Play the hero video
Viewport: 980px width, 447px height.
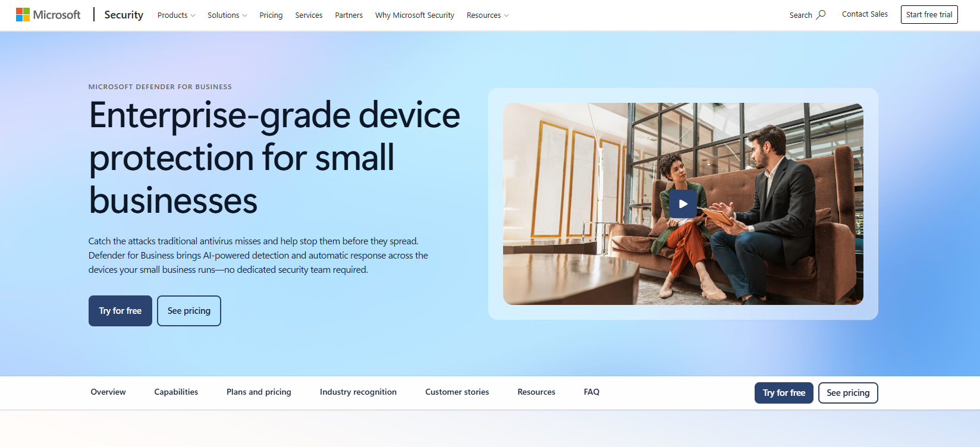click(x=683, y=204)
